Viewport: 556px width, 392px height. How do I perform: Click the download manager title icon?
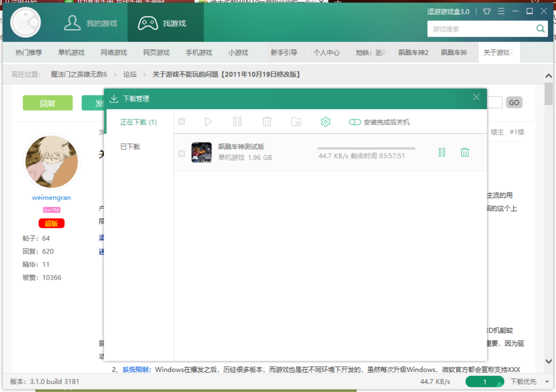(x=114, y=99)
